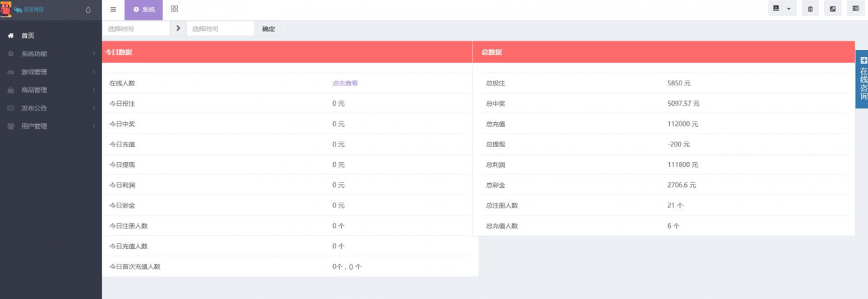Click the first 选择时间 start date field
This screenshot has width=868, height=299.
[x=136, y=28]
